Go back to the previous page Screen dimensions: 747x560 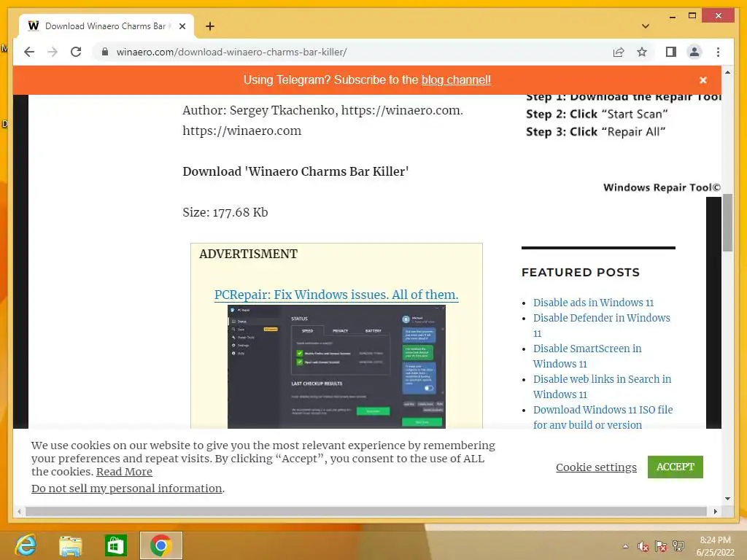point(29,52)
